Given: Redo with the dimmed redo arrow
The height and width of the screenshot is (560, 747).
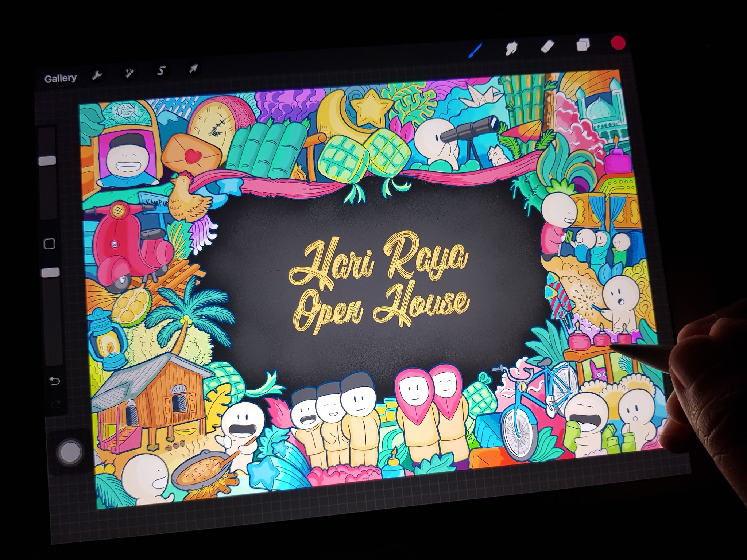Looking at the screenshot, I should tap(57, 404).
